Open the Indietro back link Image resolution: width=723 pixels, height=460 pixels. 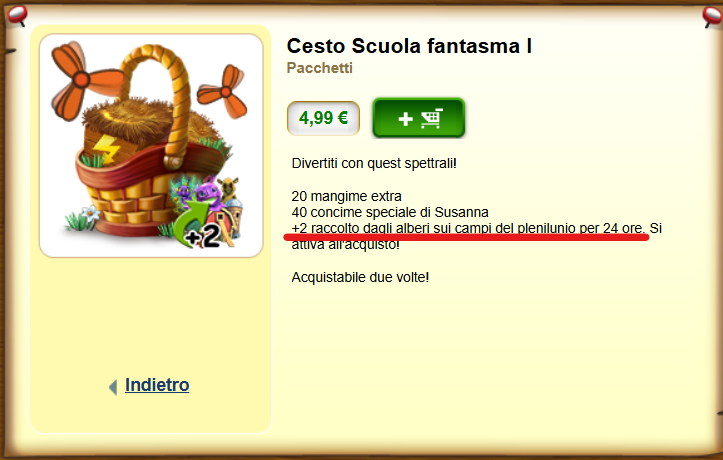point(157,385)
